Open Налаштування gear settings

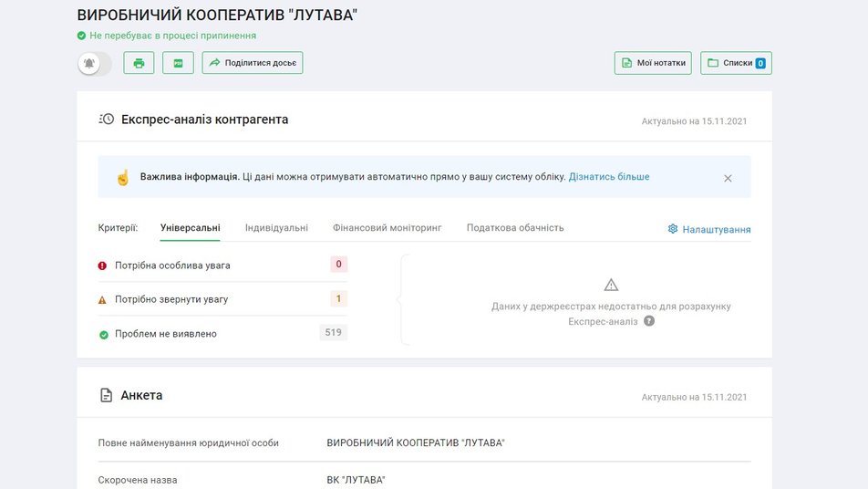709,230
